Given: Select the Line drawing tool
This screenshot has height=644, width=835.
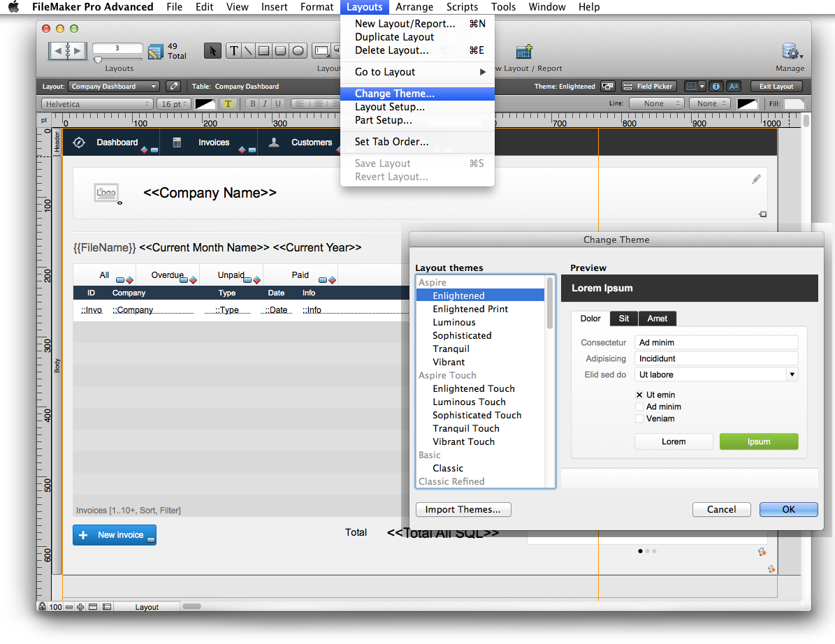Looking at the screenshot, I should click(250, 50).
